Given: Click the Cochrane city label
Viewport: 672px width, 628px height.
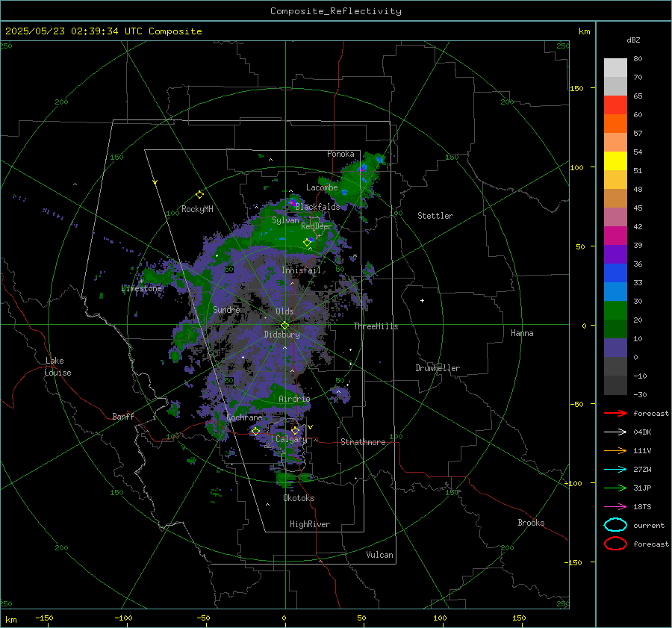Looking at the screenshot, I should tap(244, 417).
